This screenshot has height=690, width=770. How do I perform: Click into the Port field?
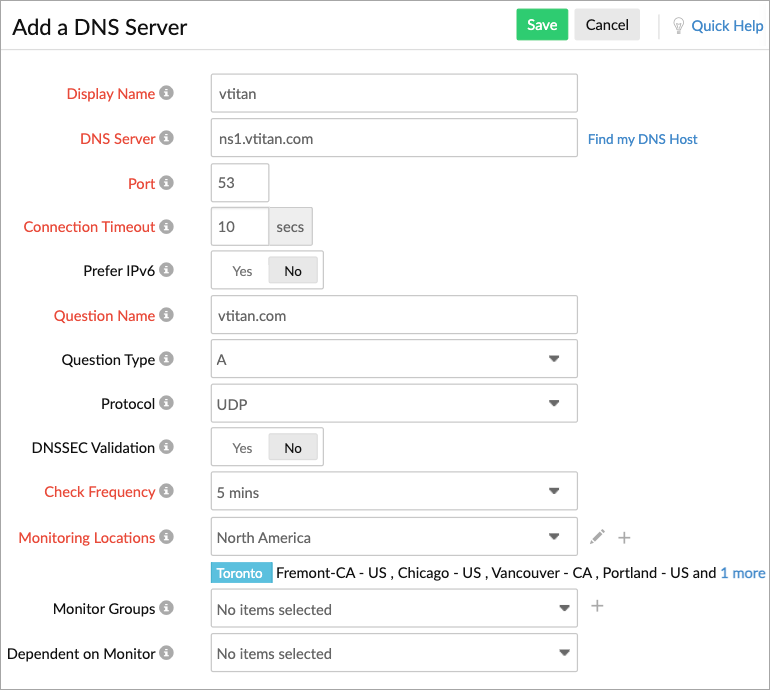240,183
